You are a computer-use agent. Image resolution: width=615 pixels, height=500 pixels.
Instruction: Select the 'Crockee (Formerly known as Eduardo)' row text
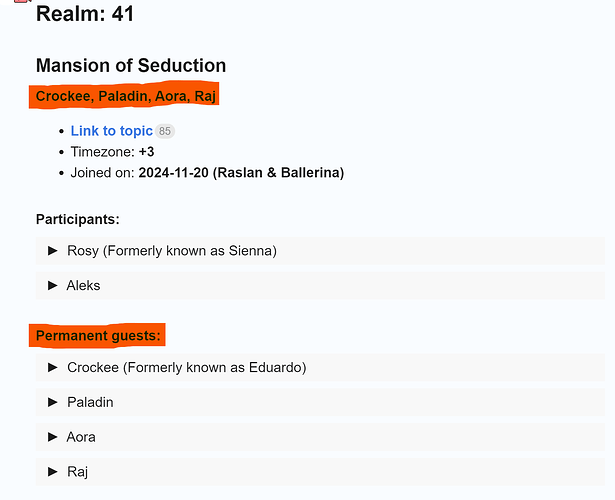(x=187, y=367)
